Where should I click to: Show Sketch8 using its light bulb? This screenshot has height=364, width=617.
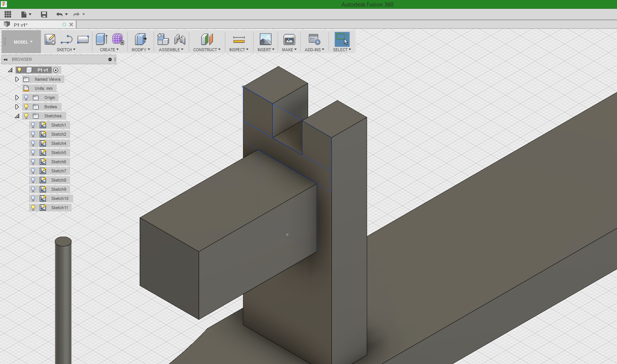tap(33, 180)
